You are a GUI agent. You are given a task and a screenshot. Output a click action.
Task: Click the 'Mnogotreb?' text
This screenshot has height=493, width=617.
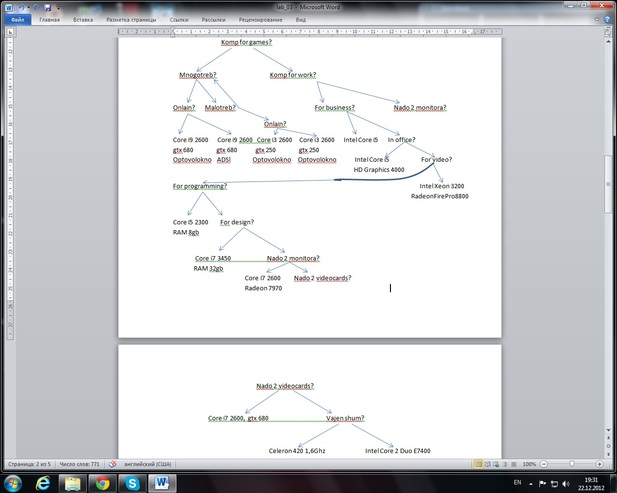coord(198,75)
